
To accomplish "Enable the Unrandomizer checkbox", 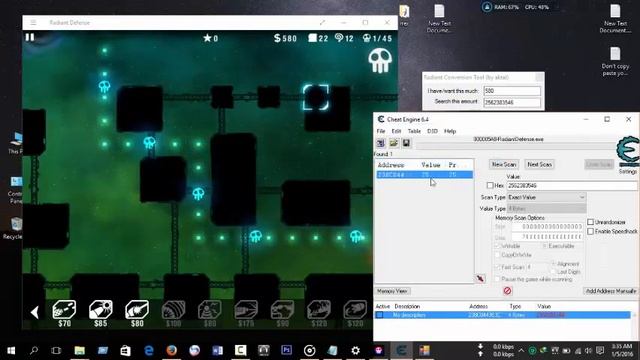I will tap(590, 222).
